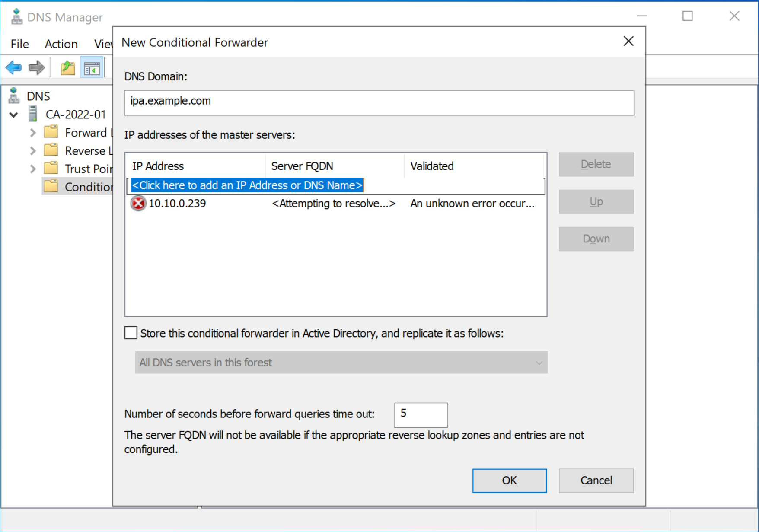Click the blue Back arrow toolbar icon
The image size is (759, 532).
[x=14, y=68]
